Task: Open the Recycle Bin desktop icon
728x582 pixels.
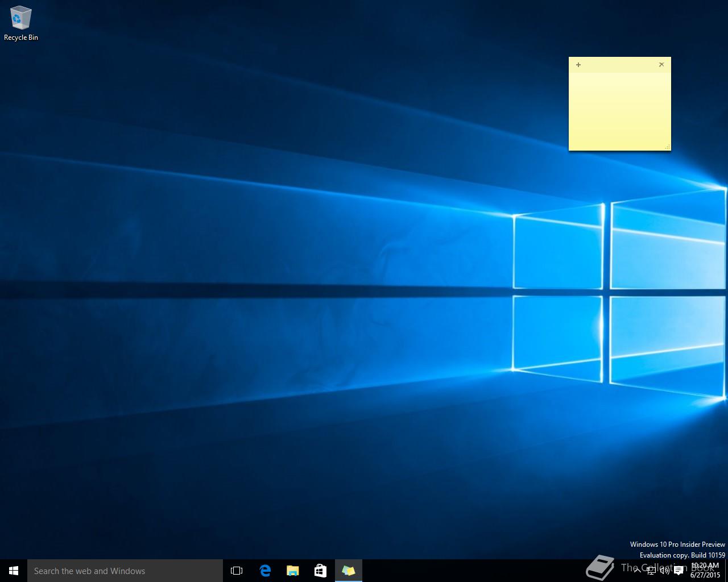Action: (21, 23)
